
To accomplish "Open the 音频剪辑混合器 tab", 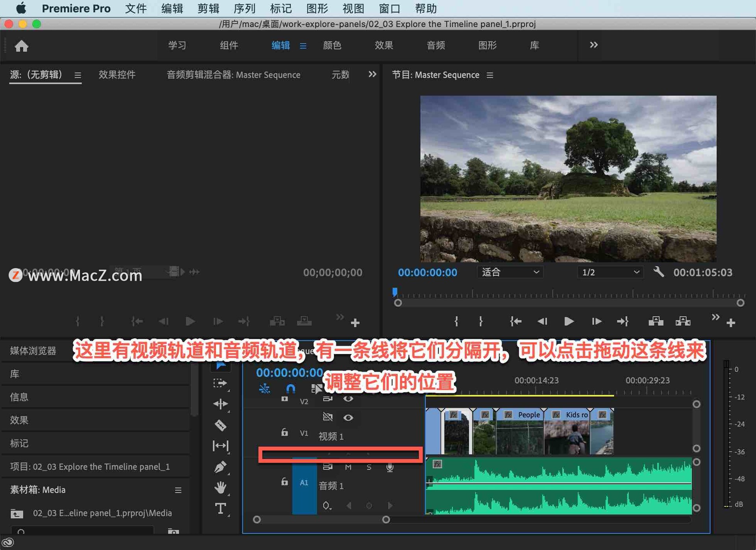I will coord(233,74).
